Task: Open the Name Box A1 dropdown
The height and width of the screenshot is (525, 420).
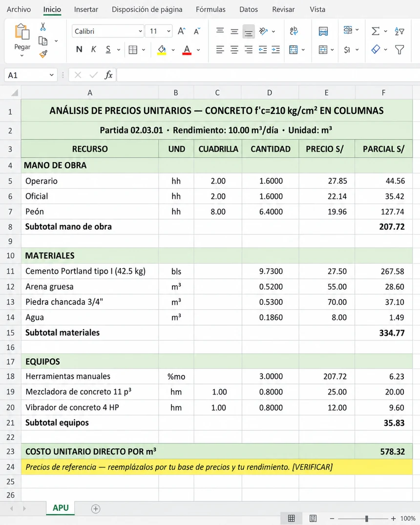Action: (52, 75)
